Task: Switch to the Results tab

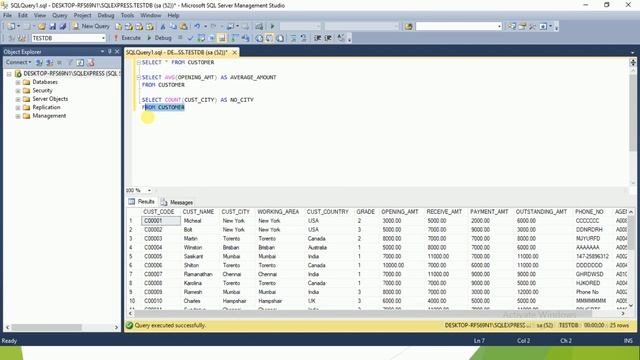Action: click(x=141, y=202)
